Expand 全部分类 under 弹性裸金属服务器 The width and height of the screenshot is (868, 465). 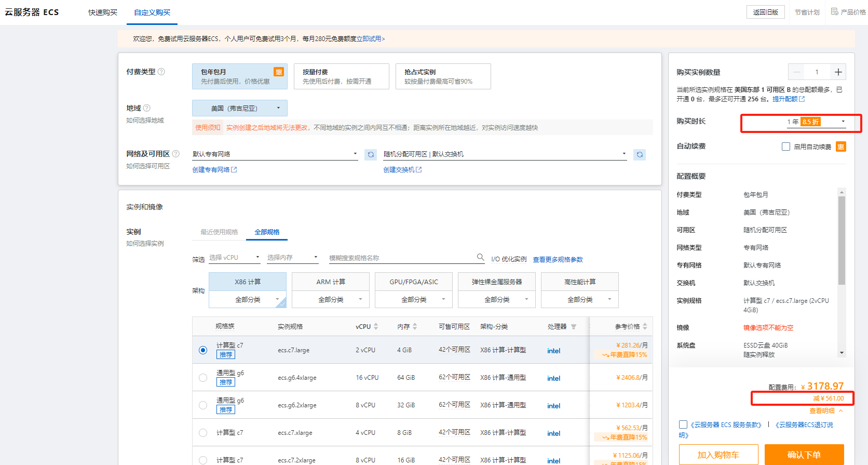pos(497,299)
